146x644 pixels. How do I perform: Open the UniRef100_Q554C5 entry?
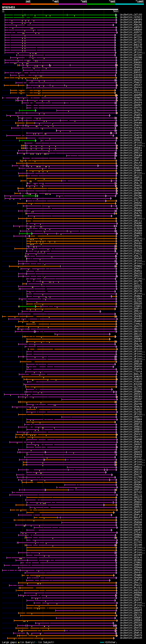[131, 180]
